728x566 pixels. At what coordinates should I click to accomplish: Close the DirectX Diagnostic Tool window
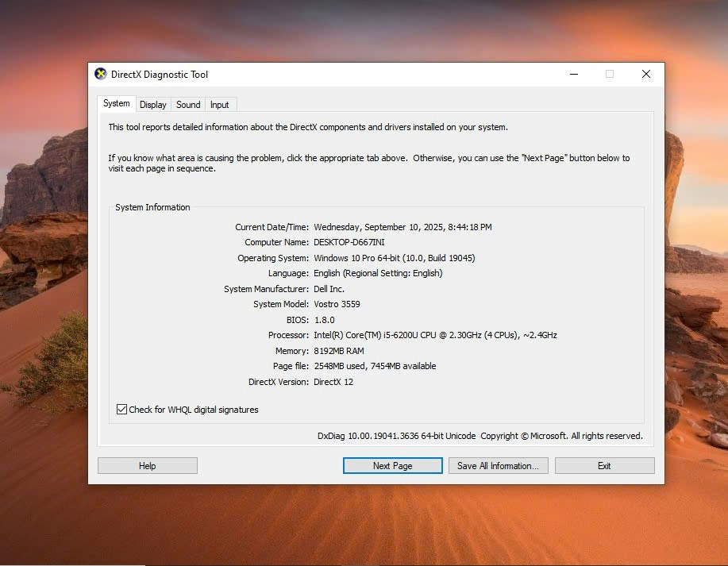pyautogui.click(x=646, y=74)
